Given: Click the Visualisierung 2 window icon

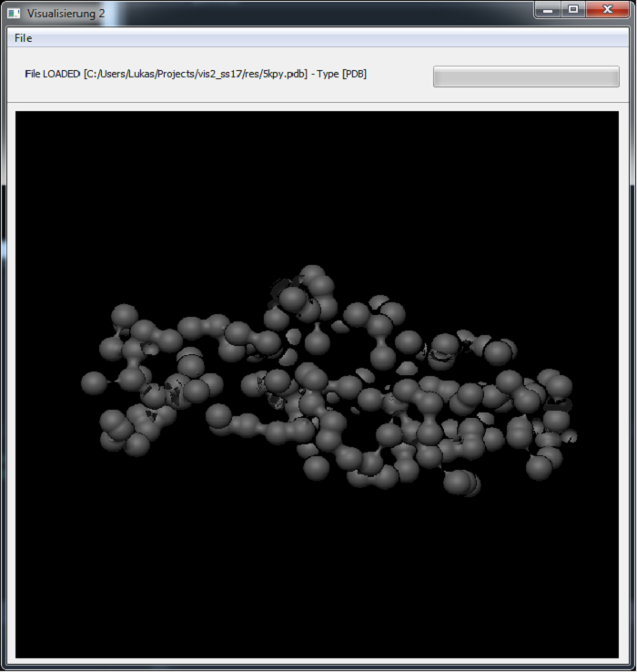Looking at the screenshot, I should [15, 14].
